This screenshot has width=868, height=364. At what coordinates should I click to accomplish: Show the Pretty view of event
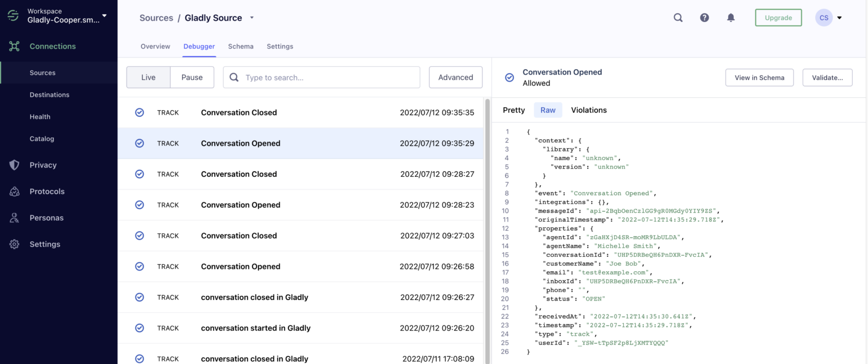point(514,110)
